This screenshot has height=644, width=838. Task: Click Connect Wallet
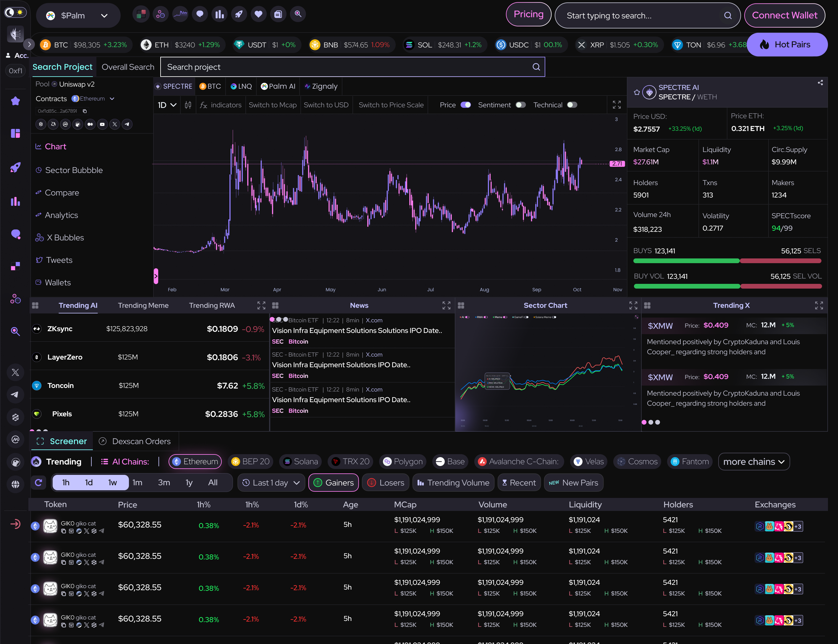(x=784, y=15)
